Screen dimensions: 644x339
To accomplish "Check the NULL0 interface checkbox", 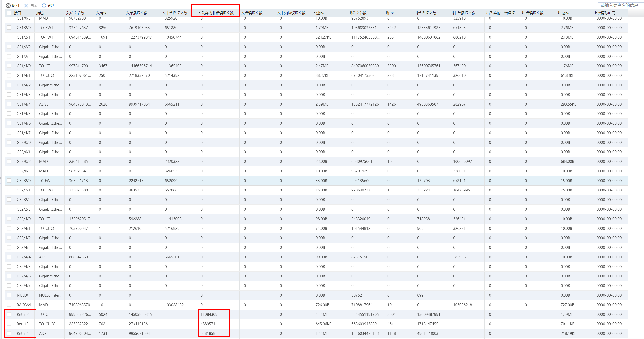I will pyautogui.click(x=9, y=295).
